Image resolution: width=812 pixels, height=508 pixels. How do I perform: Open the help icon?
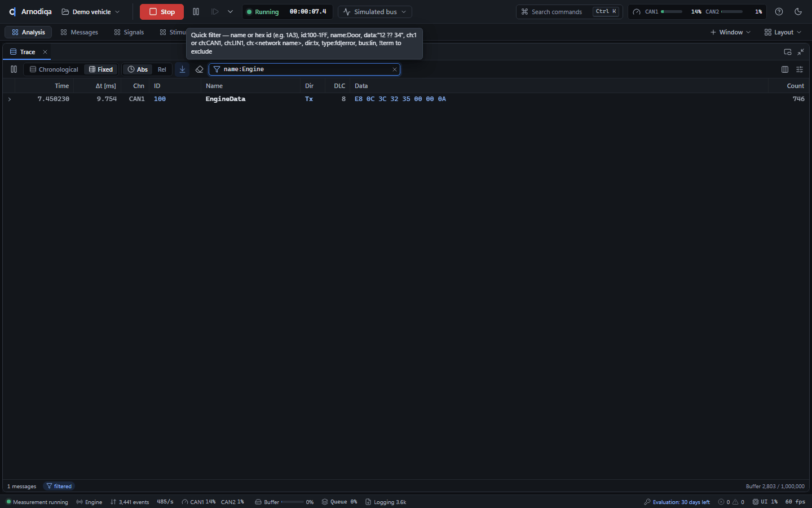(x=779, y=12)
